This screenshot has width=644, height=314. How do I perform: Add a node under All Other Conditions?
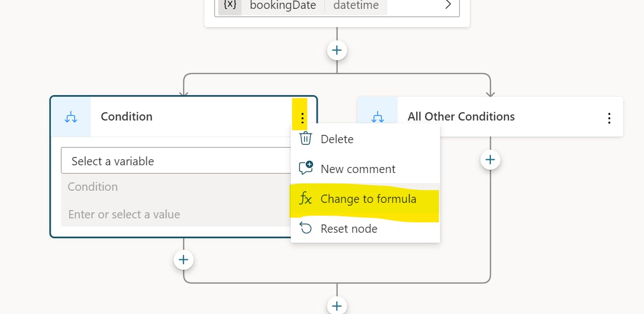click(x=490, y=160)
